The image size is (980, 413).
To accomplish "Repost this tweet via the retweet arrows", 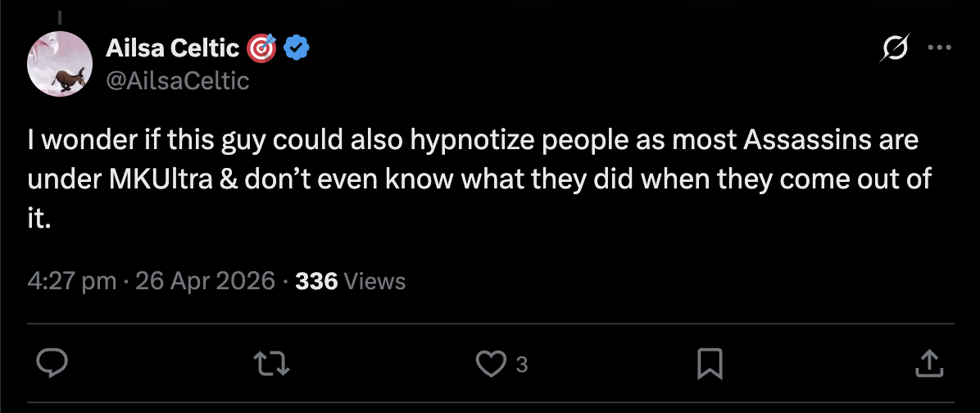I will pos(272,363).
